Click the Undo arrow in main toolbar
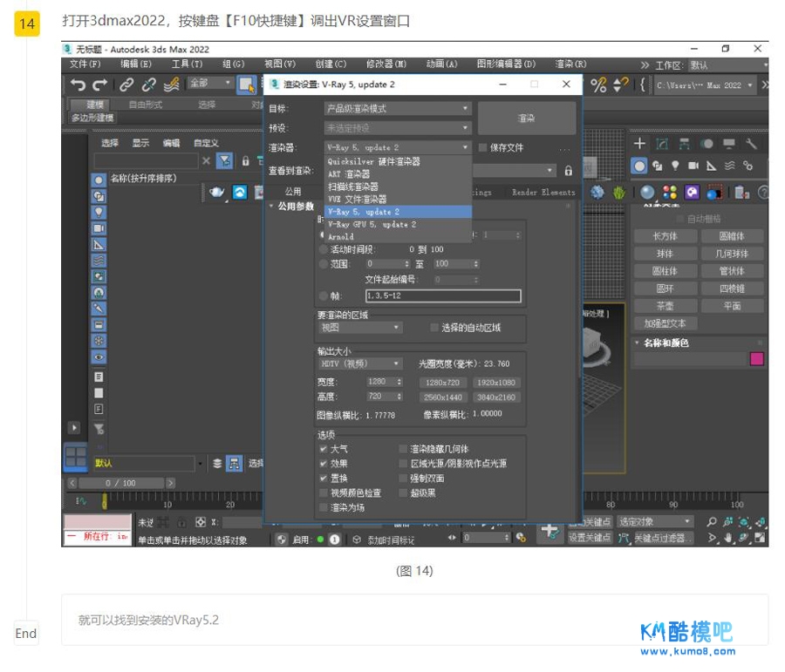 pyautogui.click(x=78, y=85)
